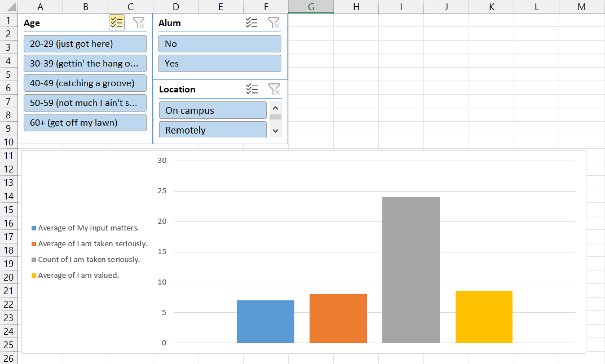
Task: Select row 10 header
Action: (8, 142)
